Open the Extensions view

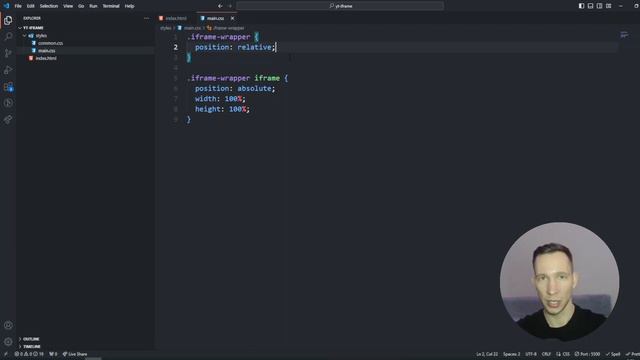pyautogui.click(x=8, y=87)
